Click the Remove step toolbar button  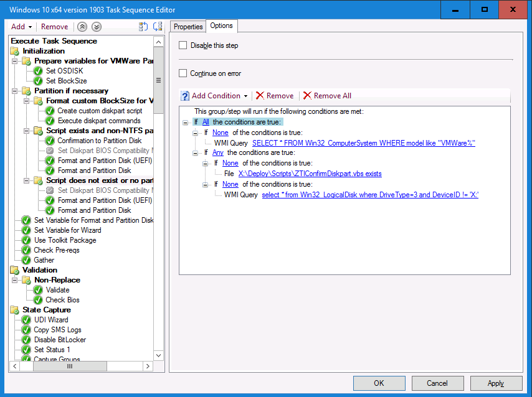tap(54, 27)
